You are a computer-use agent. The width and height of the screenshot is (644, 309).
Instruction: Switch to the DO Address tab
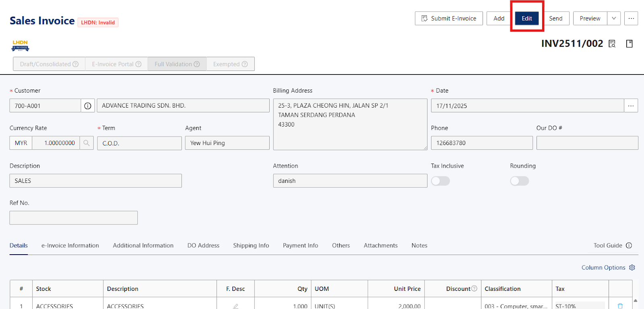203,245
